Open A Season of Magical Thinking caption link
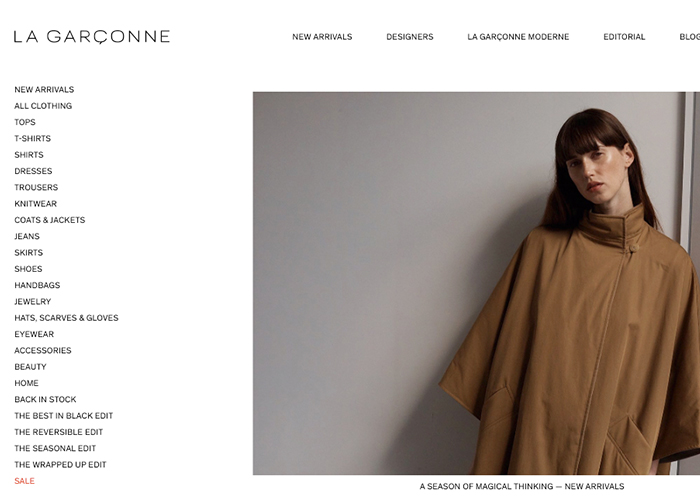Image resolution: width=700 pixels, height=500 pixels. [x=521, y=486]
